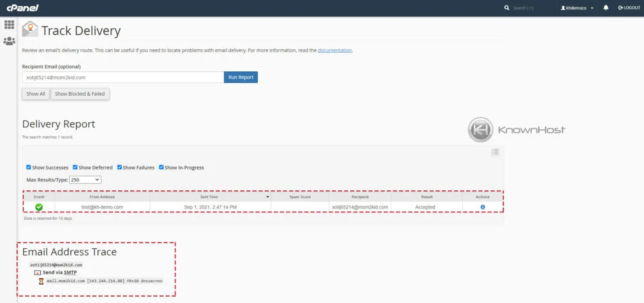Screen dimensions: 644x303
Task: Click the Actions column header
Action: [x=482, y=197]
